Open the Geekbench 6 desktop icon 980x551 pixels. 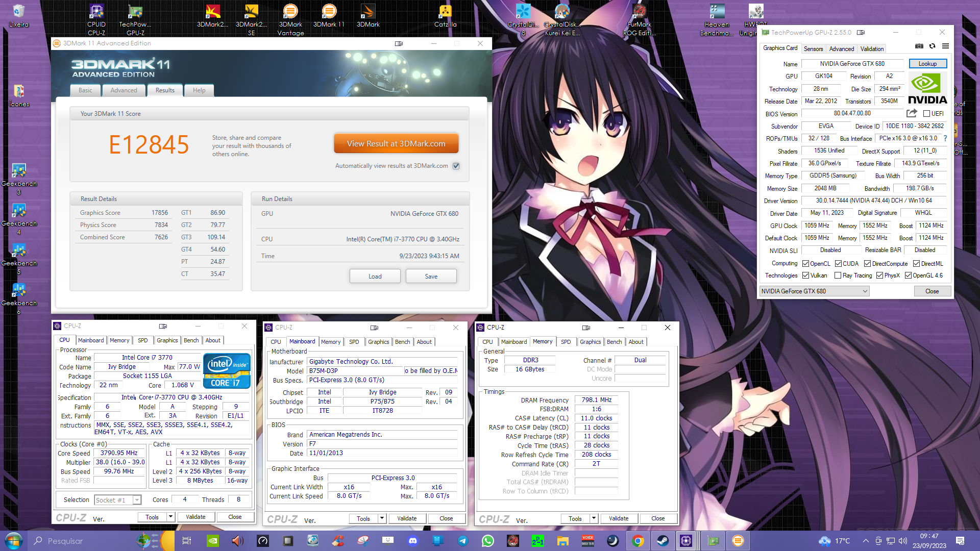click(x=19, y=298)
